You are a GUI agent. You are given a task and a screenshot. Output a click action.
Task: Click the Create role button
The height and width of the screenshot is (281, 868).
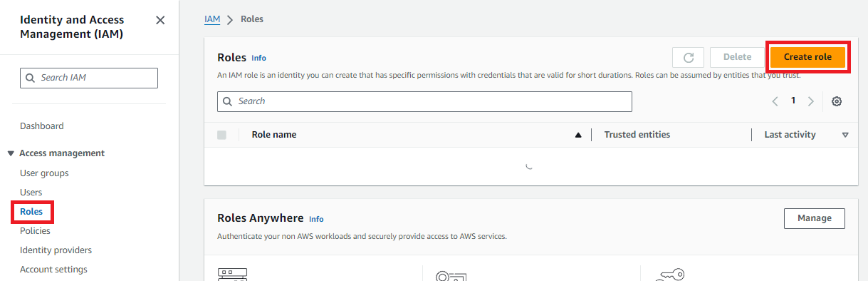[807, 58]
